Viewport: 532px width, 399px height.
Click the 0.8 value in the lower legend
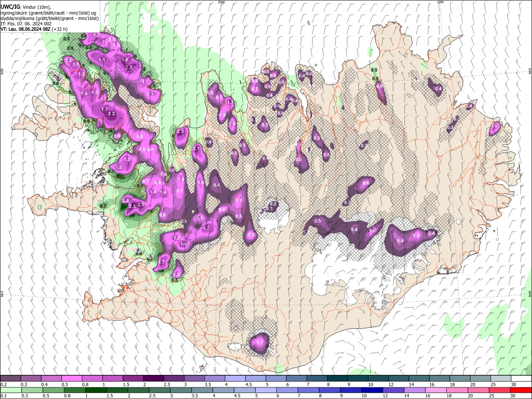(67, 396)
